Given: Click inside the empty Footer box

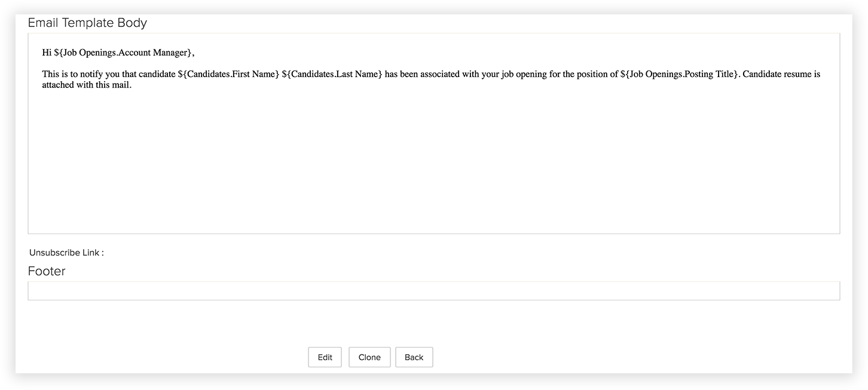Looking at the screenshot, I should (433, 291).
